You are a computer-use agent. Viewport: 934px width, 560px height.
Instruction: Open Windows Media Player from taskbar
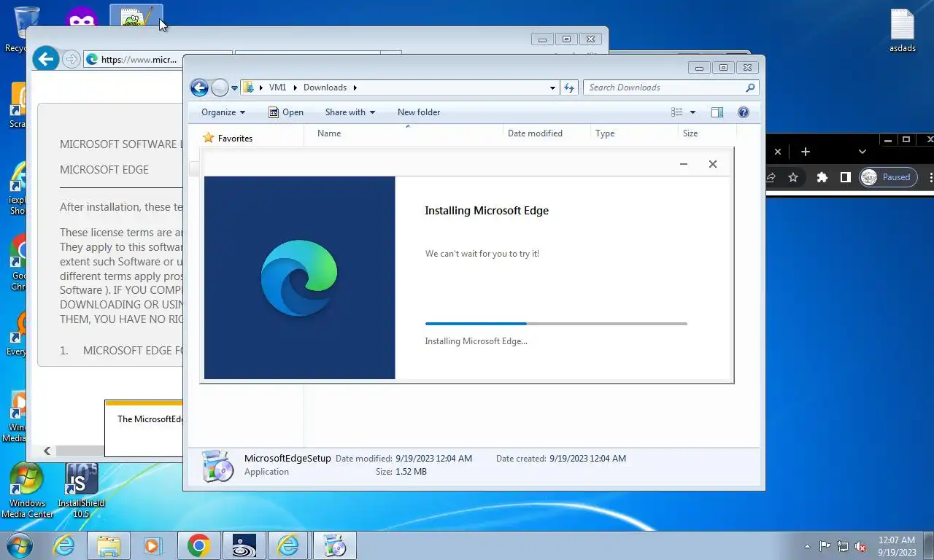pos(153,545)
